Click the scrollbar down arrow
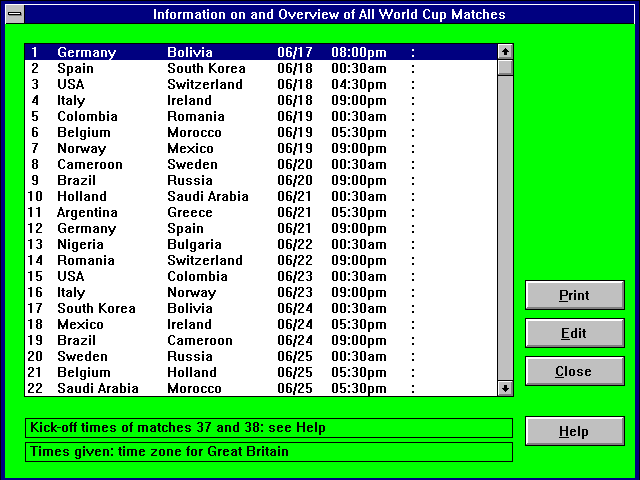The width and height of the screenshot is (640, 480). 505,388
